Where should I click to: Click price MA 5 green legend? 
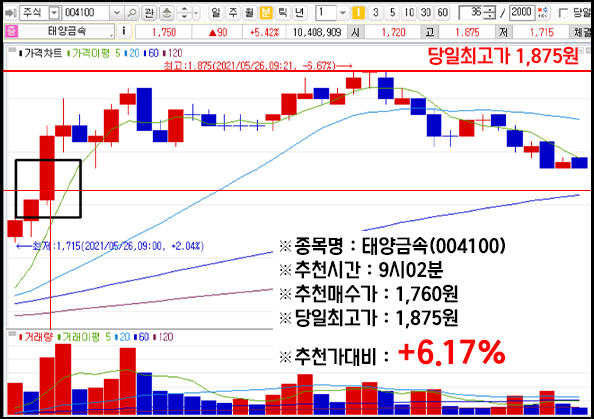tap(118, 53)
